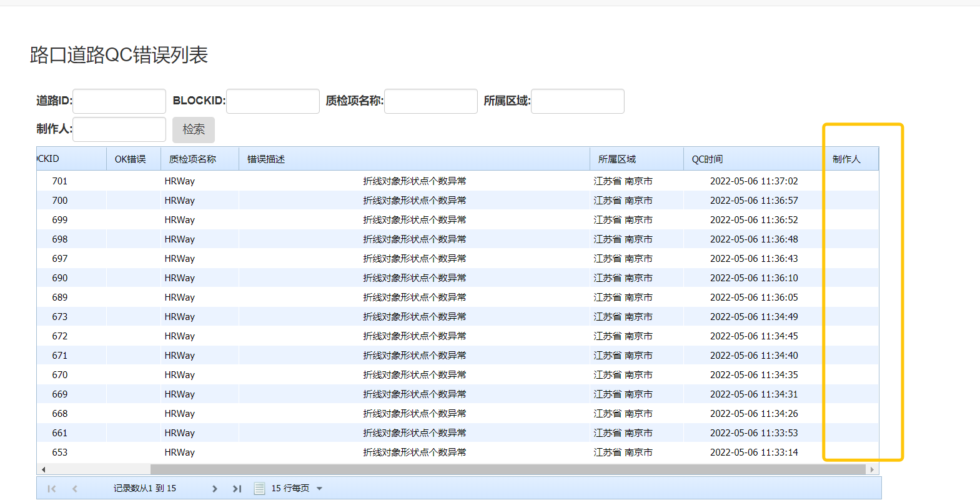980x500 pixels.
Task: Focus the 所属区域 input field
Action: tap(578, 101)
